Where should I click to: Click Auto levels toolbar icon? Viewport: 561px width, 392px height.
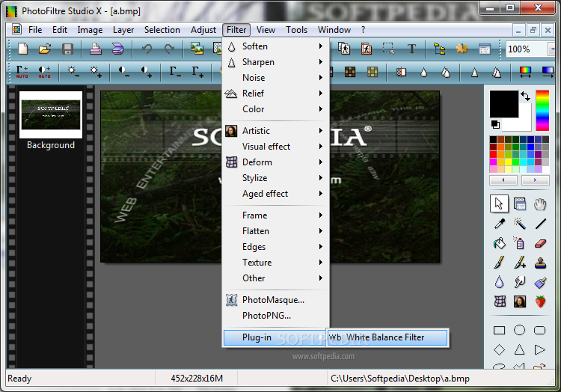(22, 72)
